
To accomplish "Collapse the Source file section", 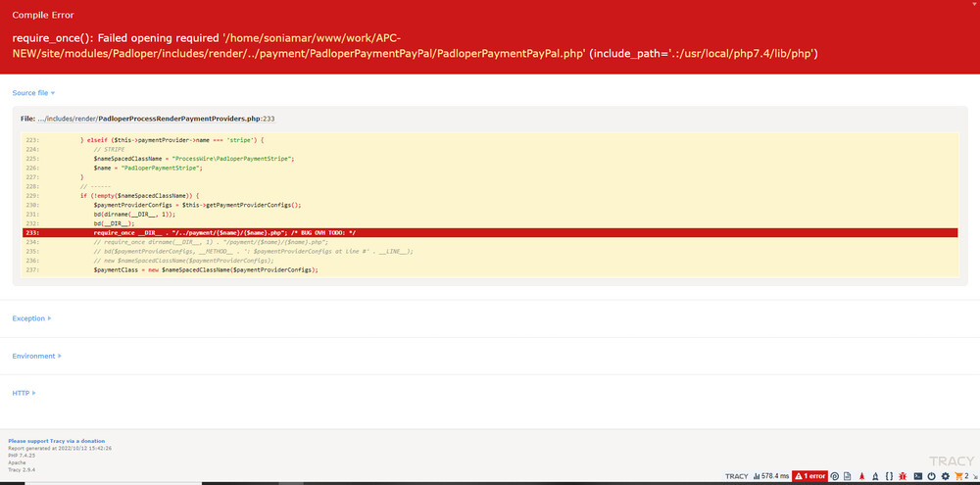I will tap(33, 93).
